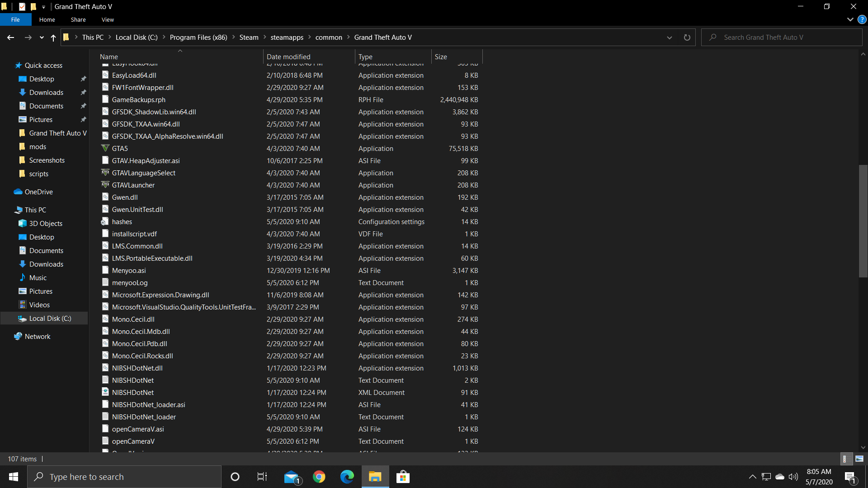
Task: Switch to large icons view
Action: pos(859,459)
